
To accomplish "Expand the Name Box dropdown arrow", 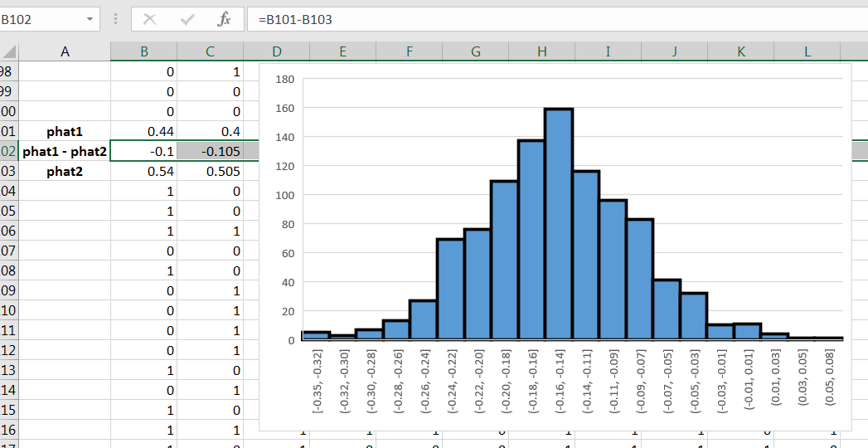I will (89, 19).
